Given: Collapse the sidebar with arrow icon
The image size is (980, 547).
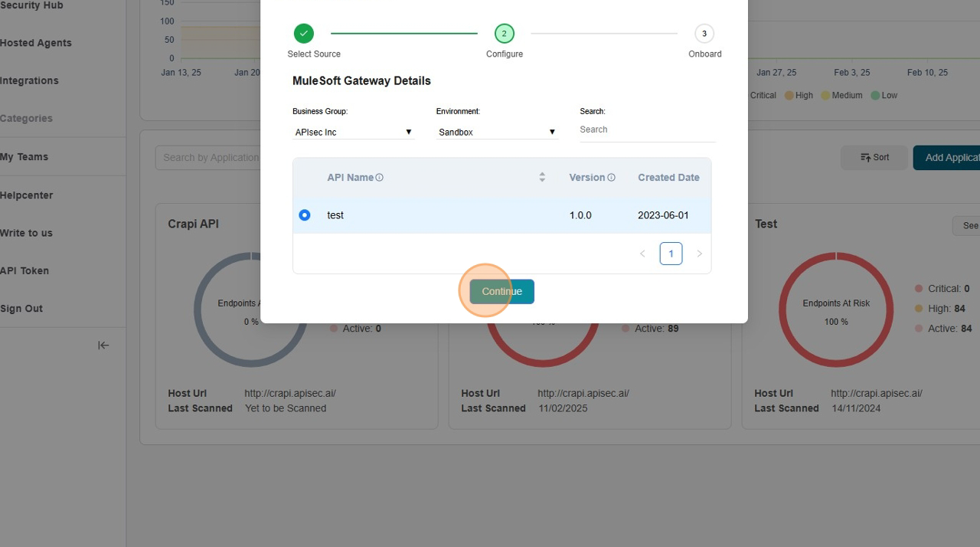Looking at the screenshot, I should point(103,346).
